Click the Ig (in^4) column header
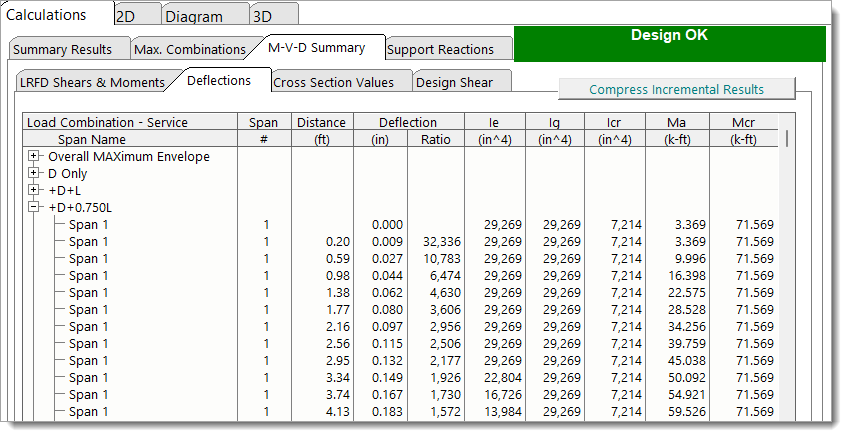847x437 pixels. point(555,131)
